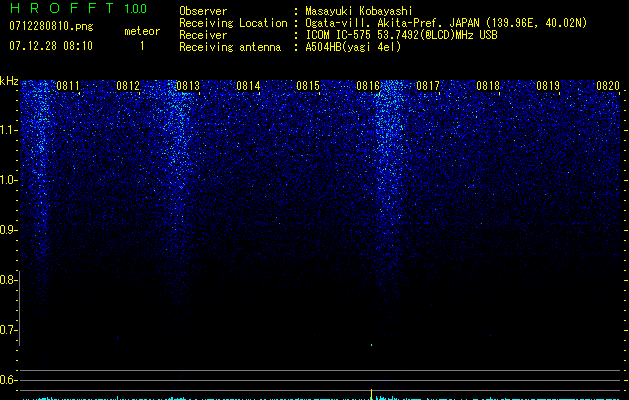
Task: Click the 0817 time marker
Action: tap(428, 86)
